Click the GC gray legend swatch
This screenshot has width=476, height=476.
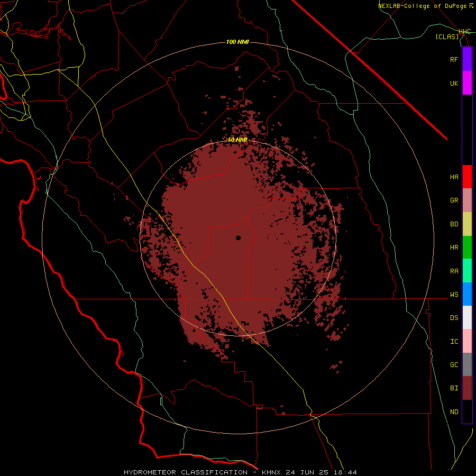[x=467, y=364]
